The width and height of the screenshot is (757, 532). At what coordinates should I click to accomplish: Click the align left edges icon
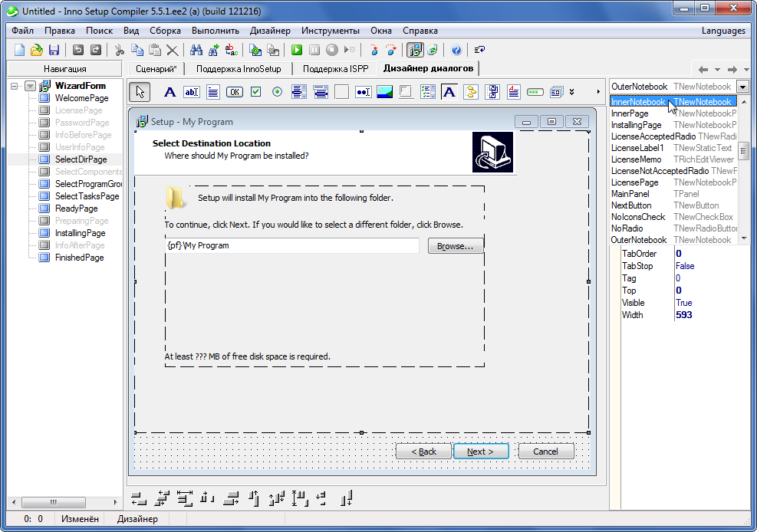pyautogui.click(x=139, y=499)
